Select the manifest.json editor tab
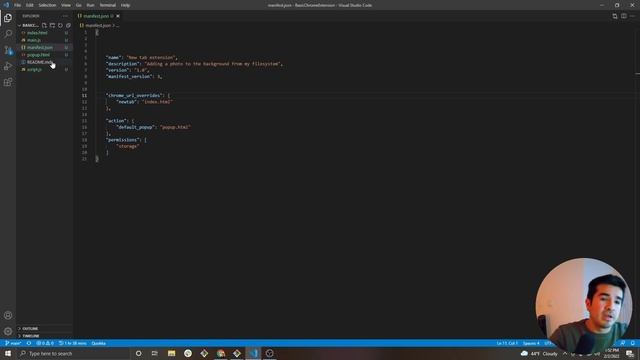This screenshot has width=640, height=360. pyautogui.click(x=98, y=16)
